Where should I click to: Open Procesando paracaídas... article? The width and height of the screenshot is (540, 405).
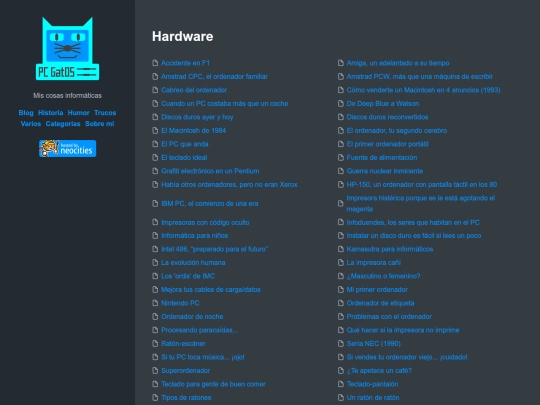coord(199,330)
